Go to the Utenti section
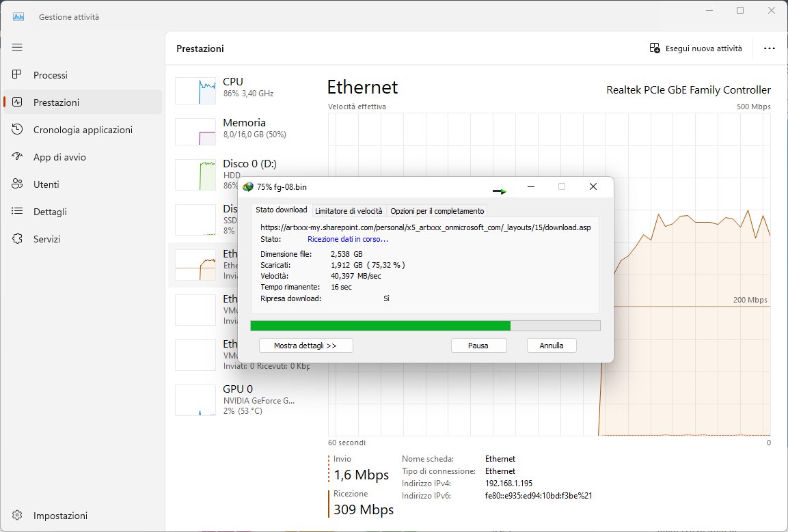The width and height of the screenshot is (788, 532). pyautogui.click(x=46, y=184)
